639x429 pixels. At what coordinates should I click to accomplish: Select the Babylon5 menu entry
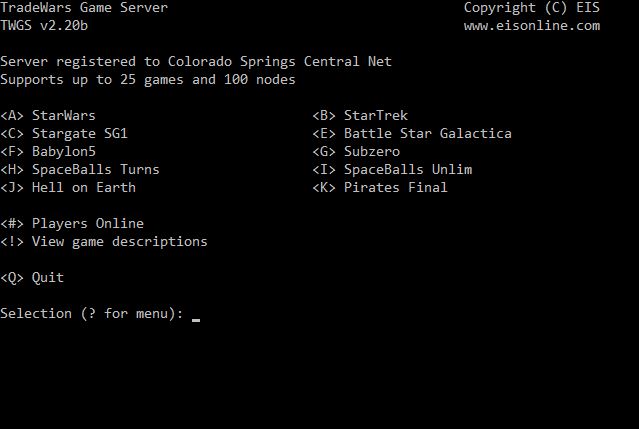click(x=48, y=152)
